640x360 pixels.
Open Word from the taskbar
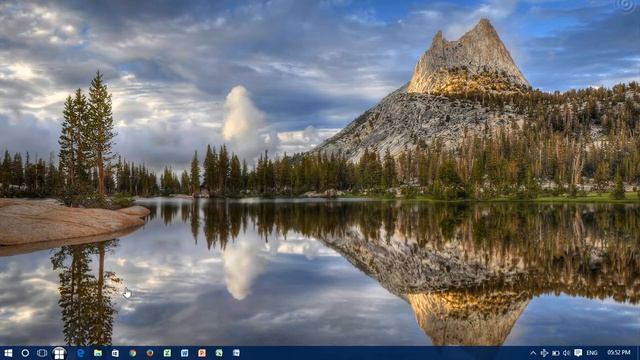point(184,353)
